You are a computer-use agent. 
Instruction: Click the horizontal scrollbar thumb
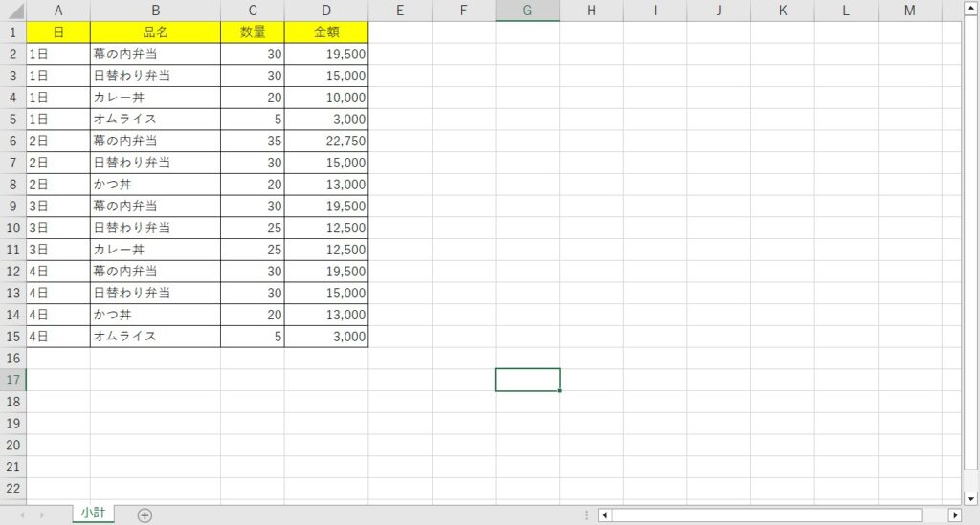[x=766, y=515]
